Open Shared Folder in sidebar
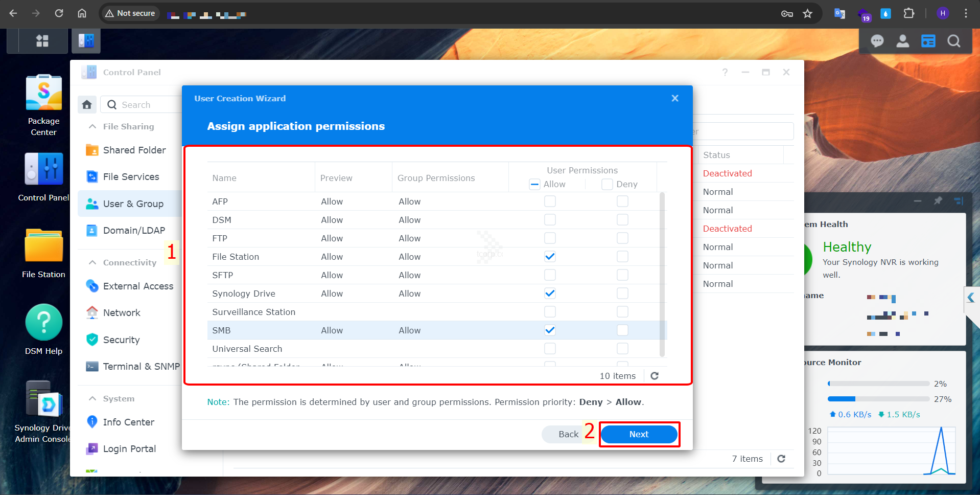 (x=134, y=150)
